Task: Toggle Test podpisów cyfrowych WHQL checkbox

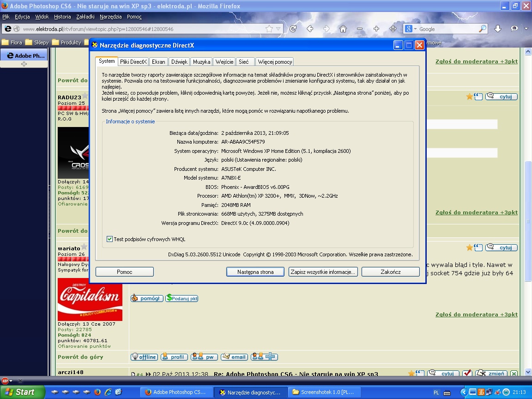Action: click(x=109, y=239)
